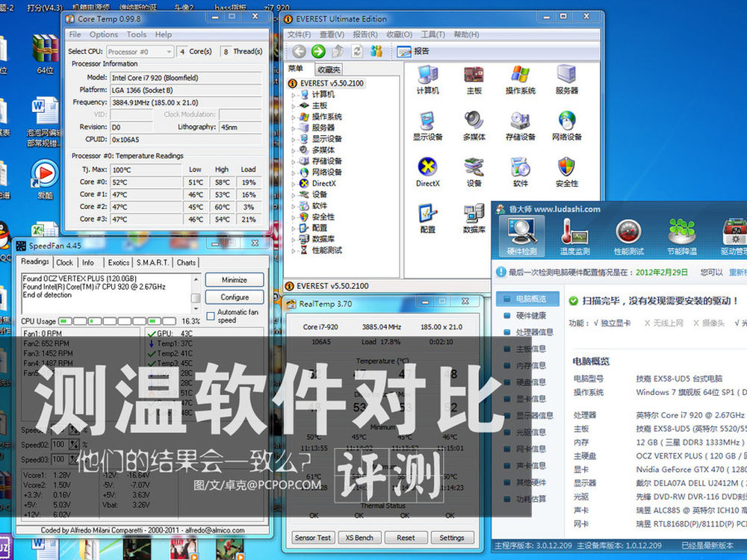
Task: Click Settings button in RealTemp
Action: tap(452, 538)
